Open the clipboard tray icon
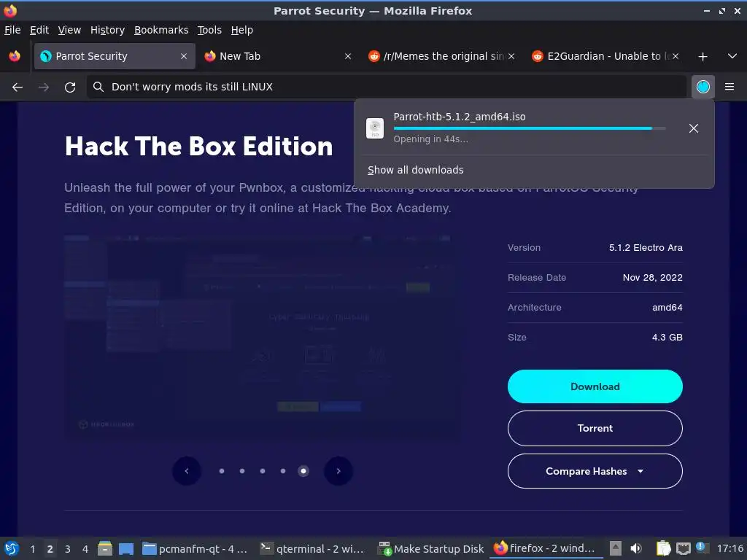 click(x=663, y=548)
